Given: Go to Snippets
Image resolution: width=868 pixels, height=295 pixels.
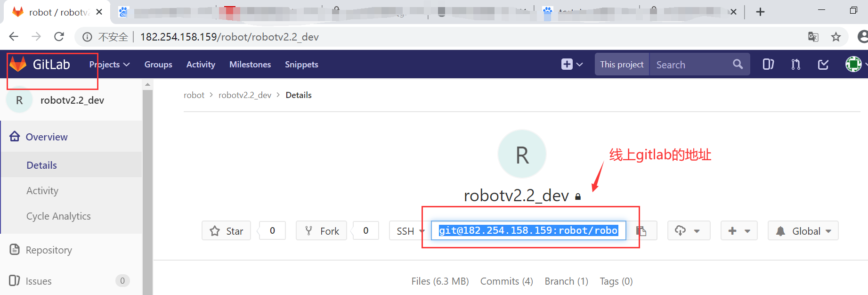Looking at the screenshot, I should pos(301,65).
